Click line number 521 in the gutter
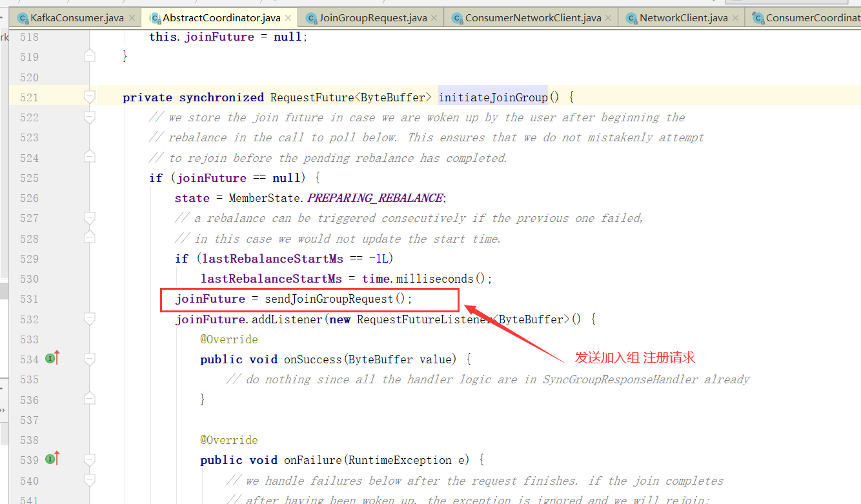 pos(29,97)
